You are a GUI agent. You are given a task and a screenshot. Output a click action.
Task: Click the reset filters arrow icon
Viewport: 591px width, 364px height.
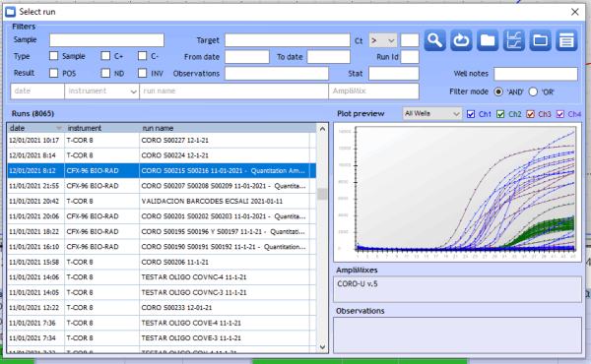tap(461, 40)
